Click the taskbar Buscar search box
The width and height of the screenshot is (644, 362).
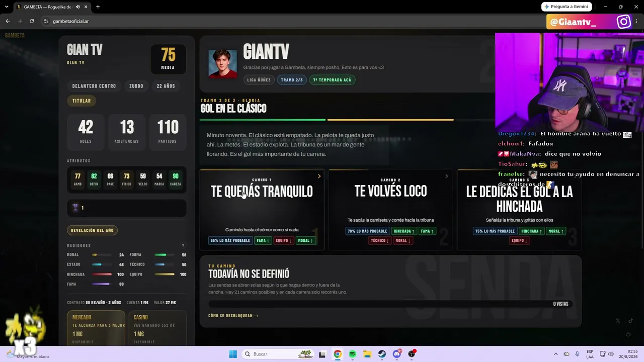click(x=278, y=354)
